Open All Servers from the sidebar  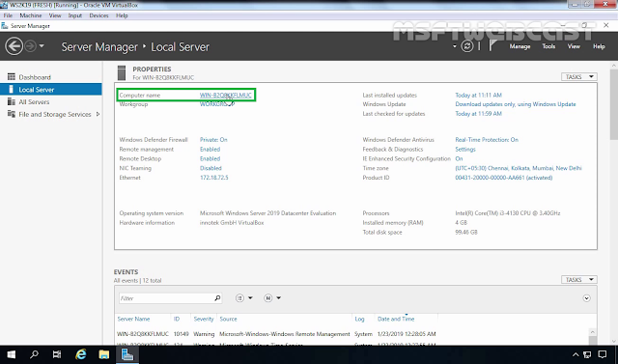pyautogui.click(x=34, y=102)
